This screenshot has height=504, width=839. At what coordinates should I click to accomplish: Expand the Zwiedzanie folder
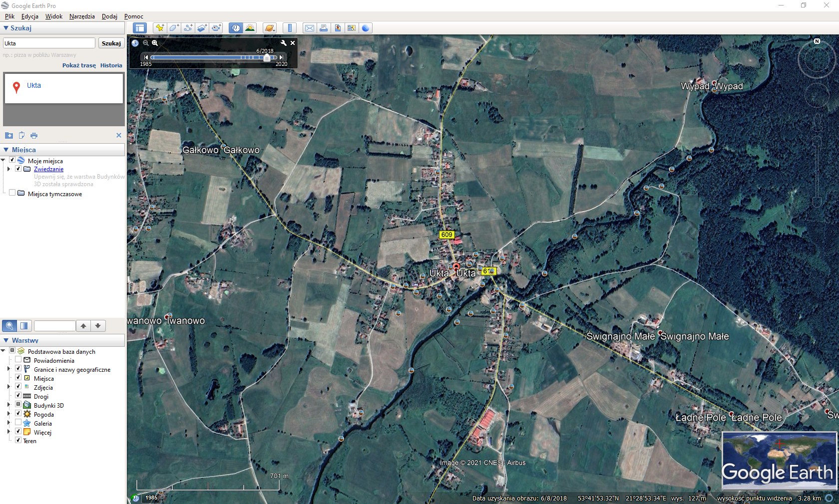8,169
